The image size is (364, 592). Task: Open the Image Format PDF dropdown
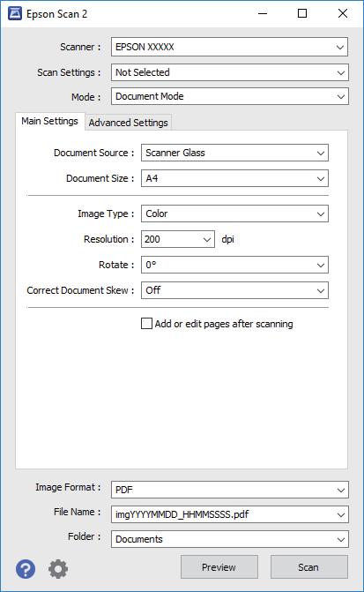pos(230,490)
